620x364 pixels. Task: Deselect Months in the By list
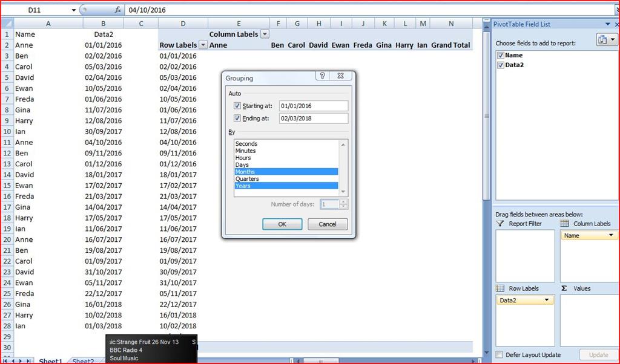(286, 172)
